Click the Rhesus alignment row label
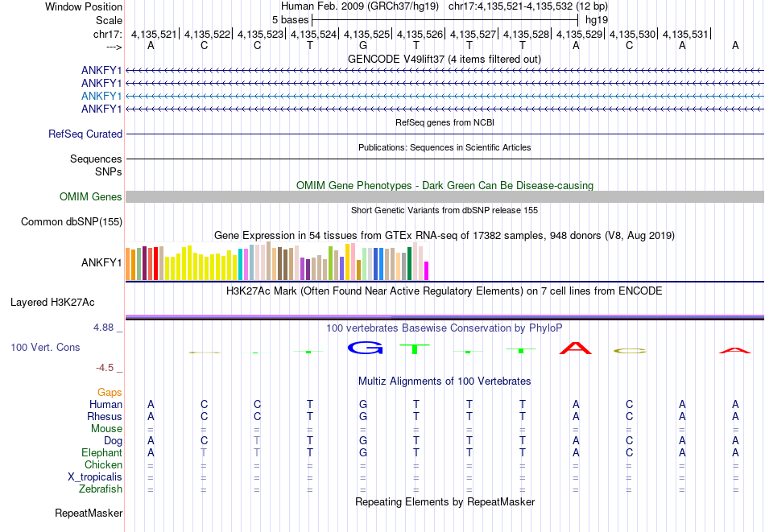This screenshot has height=532, width=765. click(x=105, y=416)
